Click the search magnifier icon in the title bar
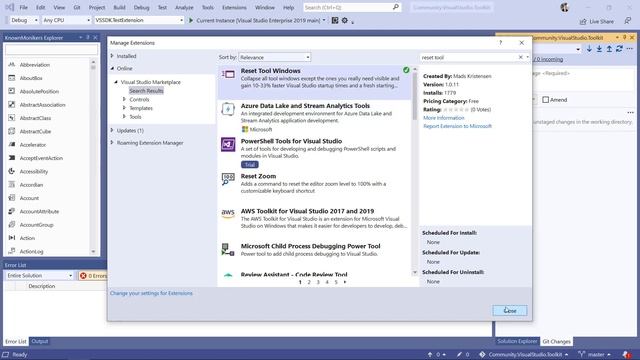Image resolution: width=640 pixels, height=360 pixels. 396,7
